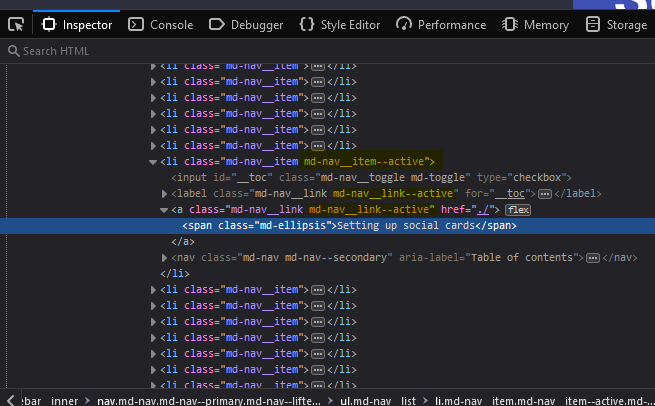The width and height of the screenshot is (655, 406).
Task: Activate the element picker tool
Action: pos(16,25)
